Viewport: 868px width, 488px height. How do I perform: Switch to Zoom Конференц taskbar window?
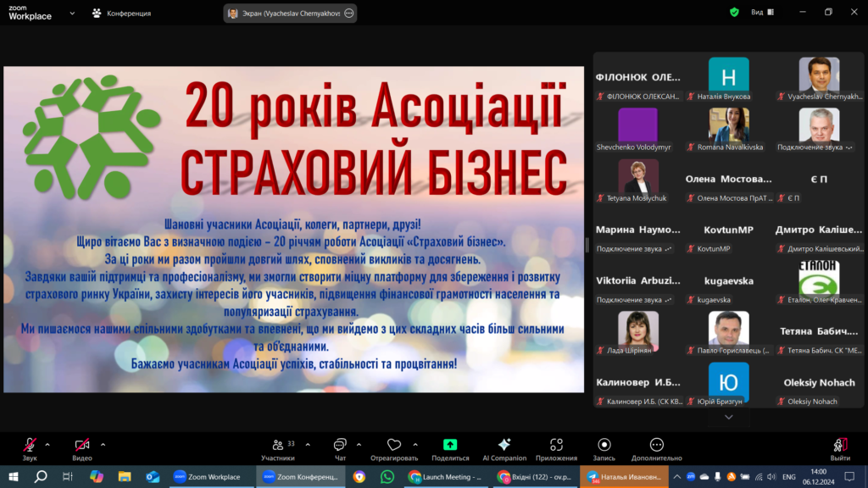click(x=301, y=476)
